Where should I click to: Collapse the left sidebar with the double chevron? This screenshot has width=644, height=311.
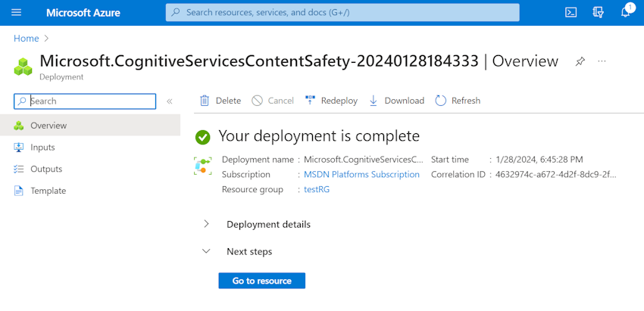pyautogui.click(x=170, y=101)
